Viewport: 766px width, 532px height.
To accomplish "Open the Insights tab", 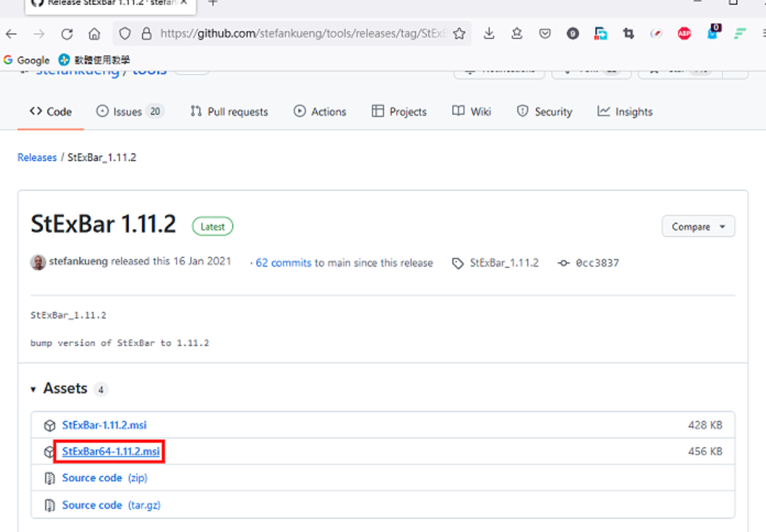I will (x=625, y=112).
